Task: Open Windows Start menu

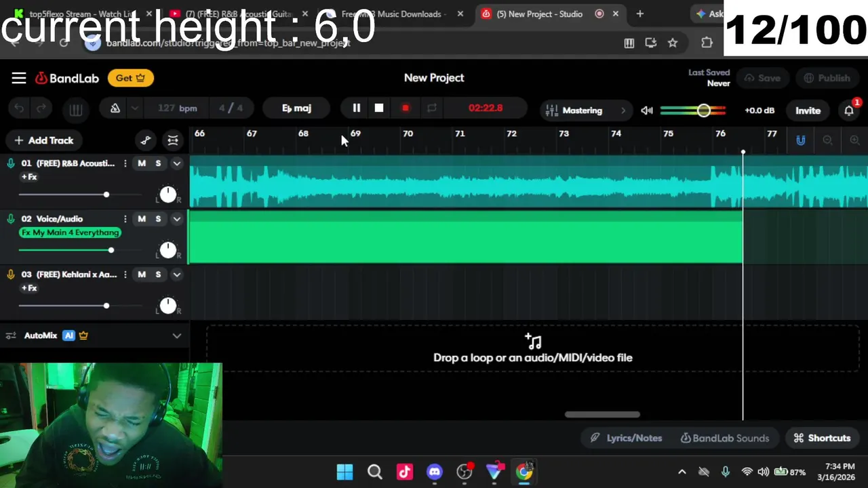Action: point(344,472)
